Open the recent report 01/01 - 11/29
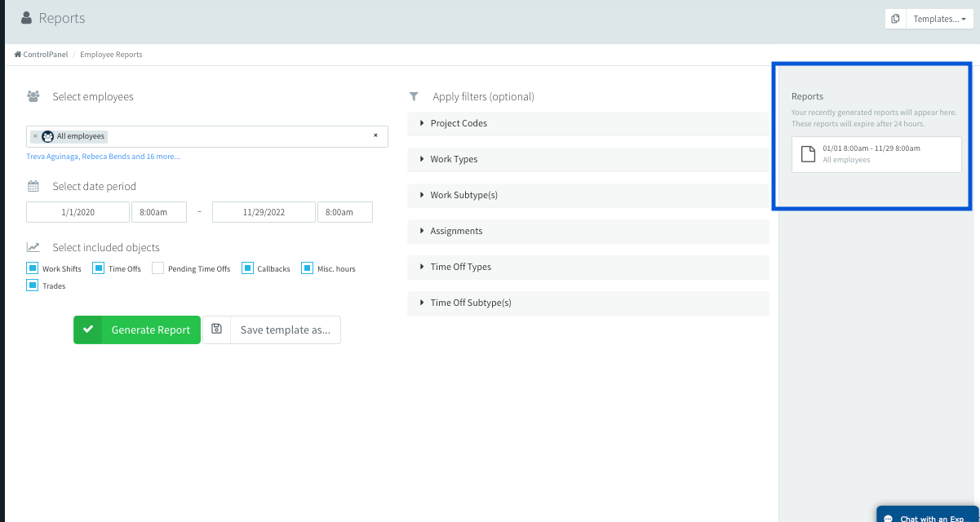980x522 pixels. [876, 154]
